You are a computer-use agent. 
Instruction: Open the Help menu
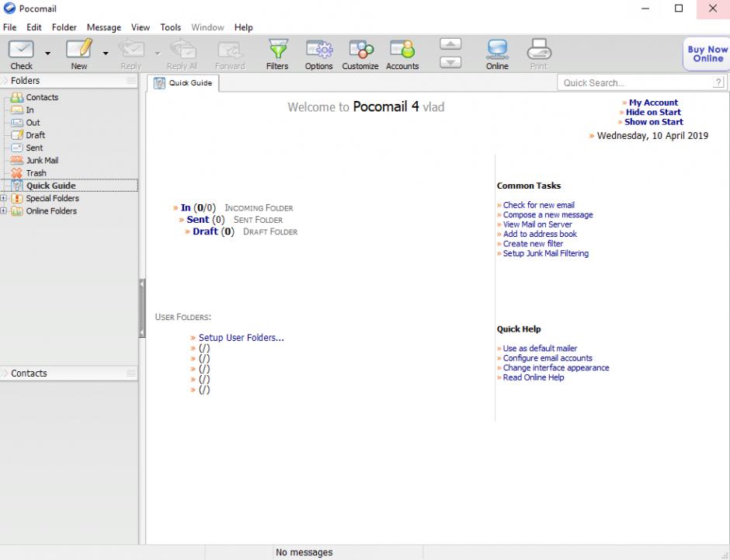244,27
